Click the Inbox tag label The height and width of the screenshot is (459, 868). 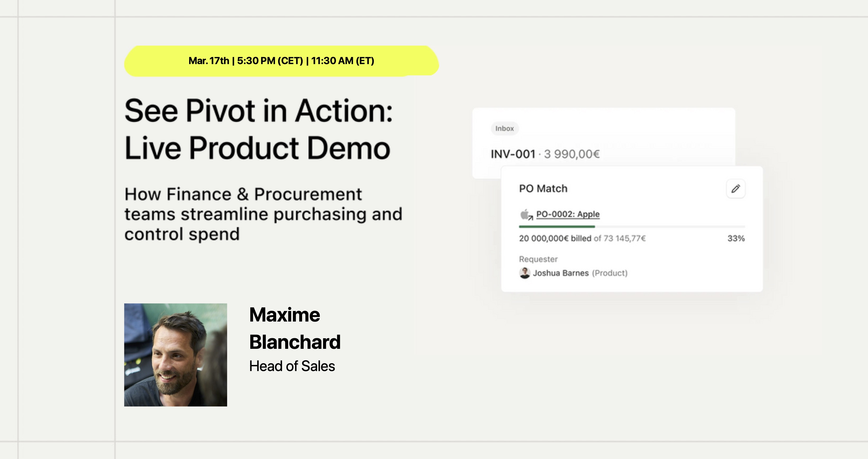point(505,128)
